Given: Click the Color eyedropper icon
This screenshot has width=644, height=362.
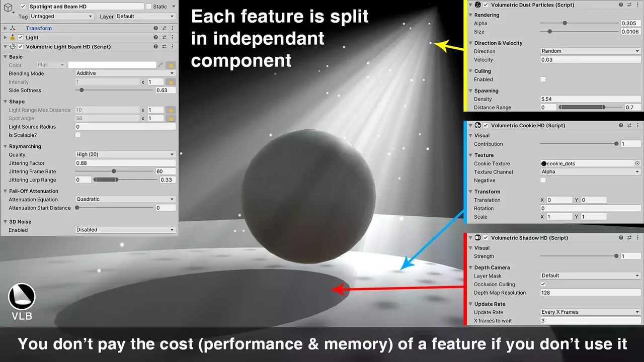Looking at the screenshot, I should click(x=161, y=65).
